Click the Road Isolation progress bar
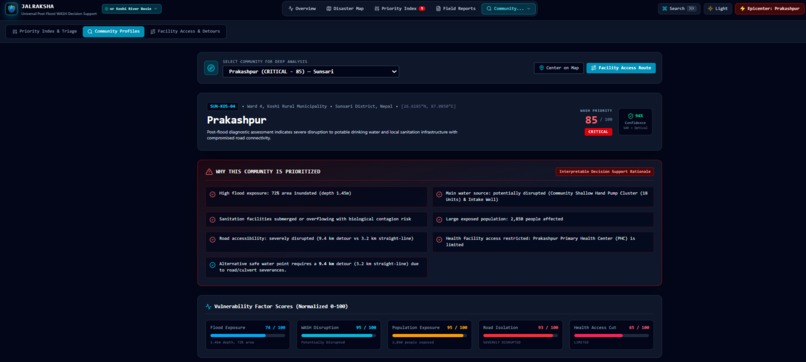 (x=520, y=335)
